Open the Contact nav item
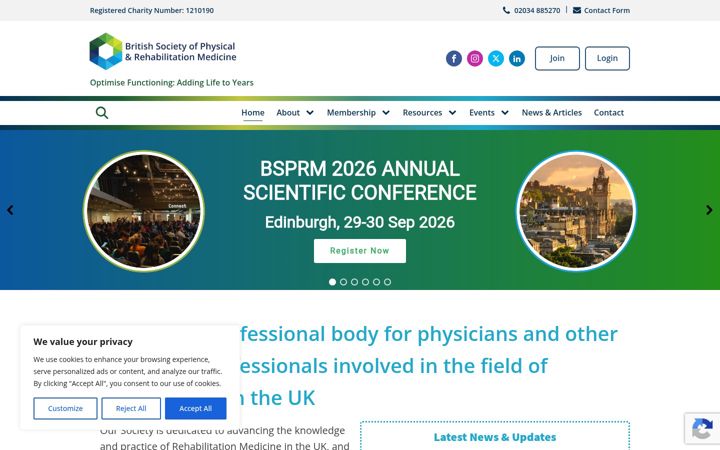 tap(609, 112)
